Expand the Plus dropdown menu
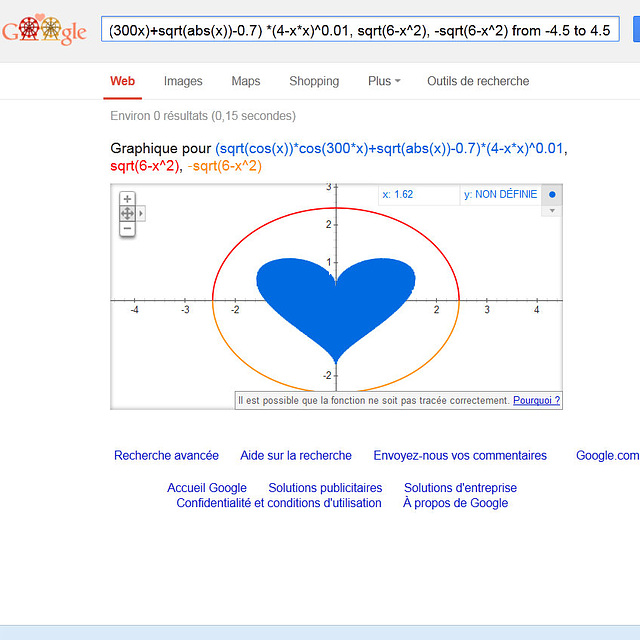The image size is (640, 640). click(x=384, y=81)
